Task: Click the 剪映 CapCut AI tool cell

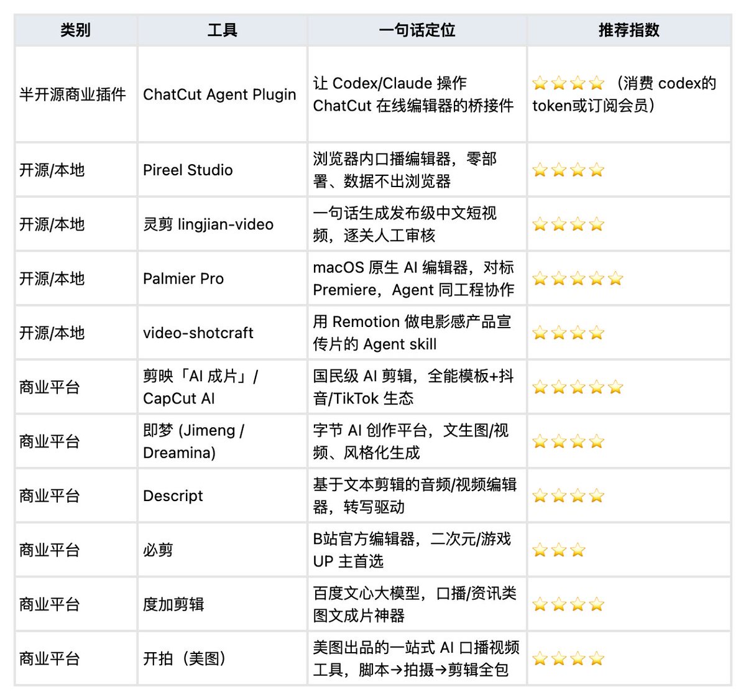Action: (x=200, y=387)
